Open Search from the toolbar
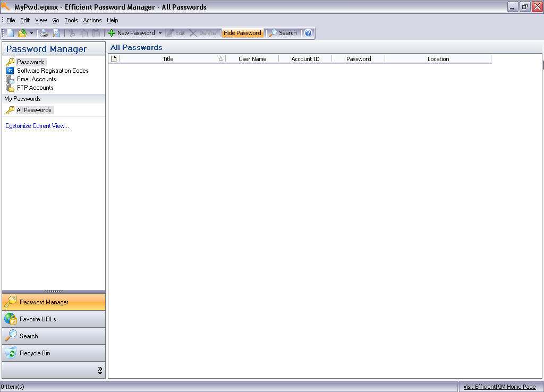The height and width of the screenshot is (392, 544). click(x=283, y=33)
